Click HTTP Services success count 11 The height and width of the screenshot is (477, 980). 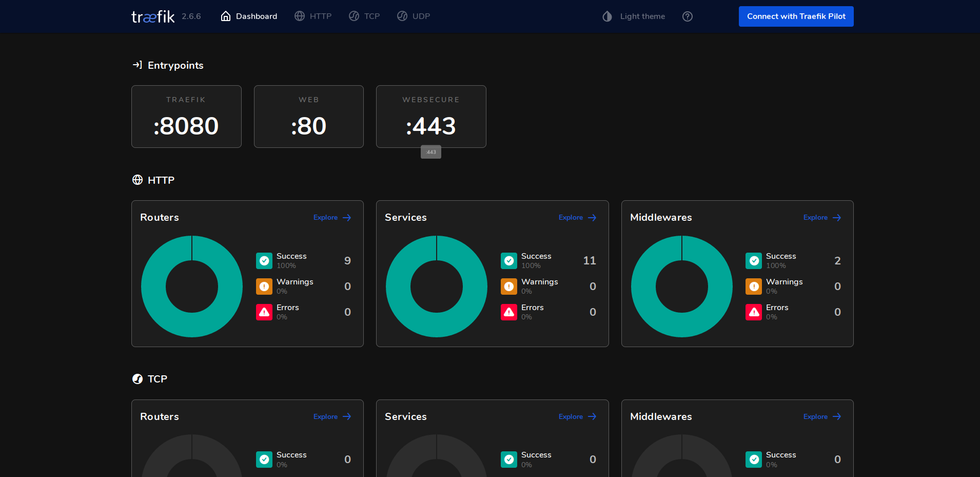[x=590, y=261]
